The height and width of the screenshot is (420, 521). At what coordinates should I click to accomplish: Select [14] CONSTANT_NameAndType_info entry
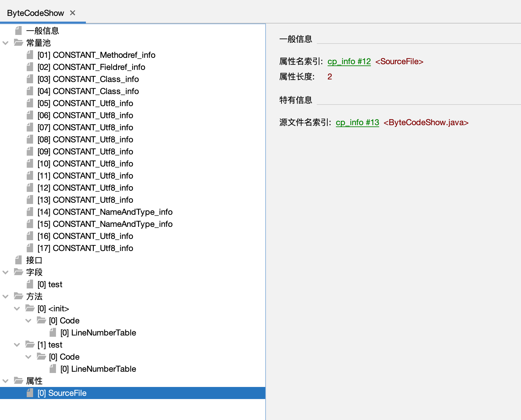point(105,212)
